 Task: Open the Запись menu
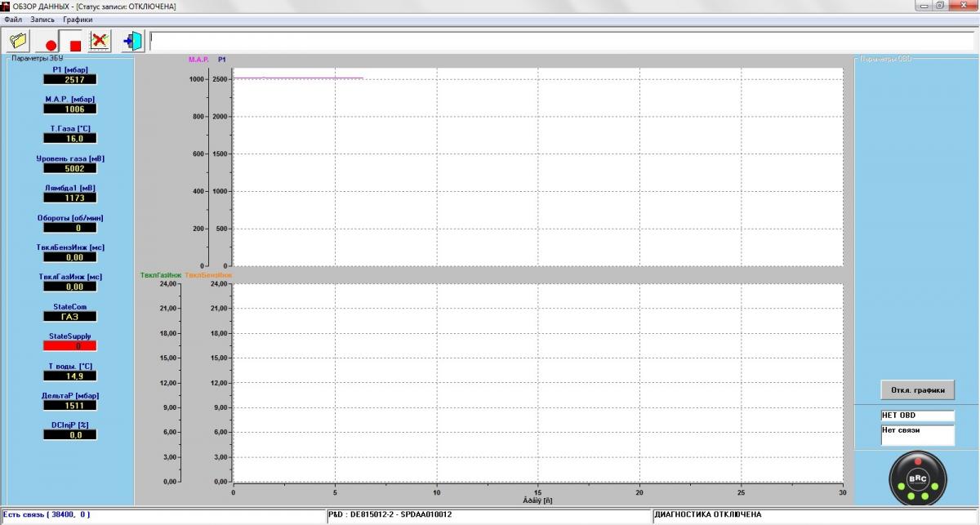point(42,19)
